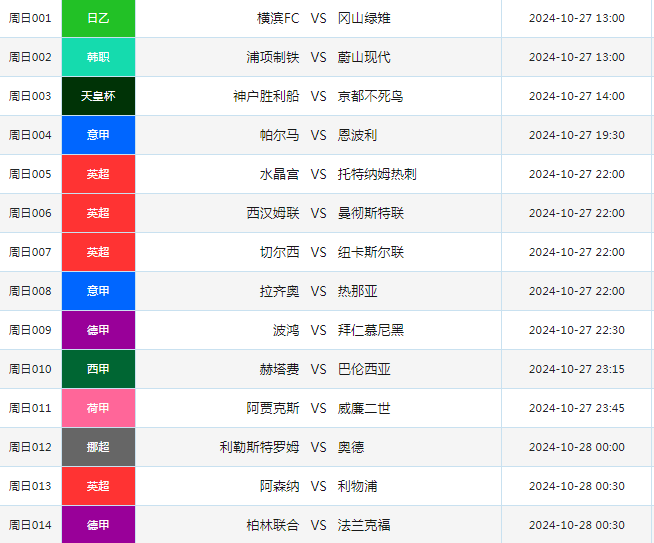654x543 pixels.
Task: Click the 西甲 league badge
Action: (x=98, y=369)
